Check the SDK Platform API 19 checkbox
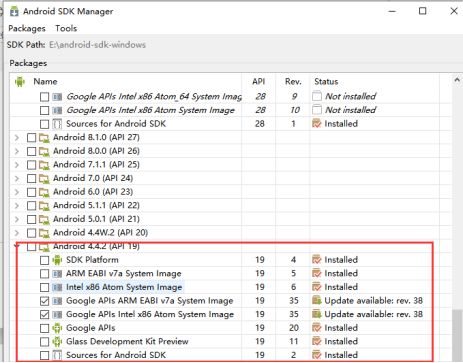This screenshot has height=363, width=463. coord(44,260)
